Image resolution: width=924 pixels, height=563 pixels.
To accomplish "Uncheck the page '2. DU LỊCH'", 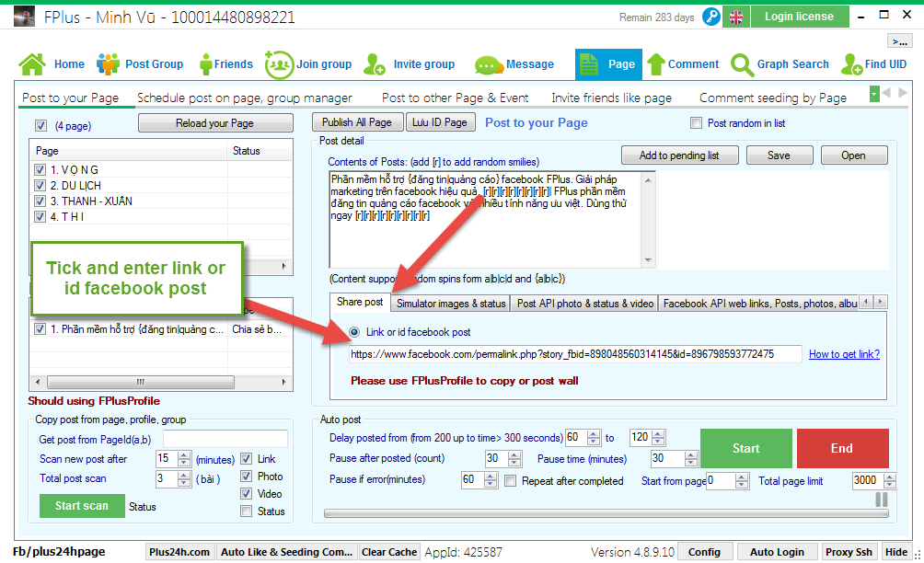I will coord(40,186).
